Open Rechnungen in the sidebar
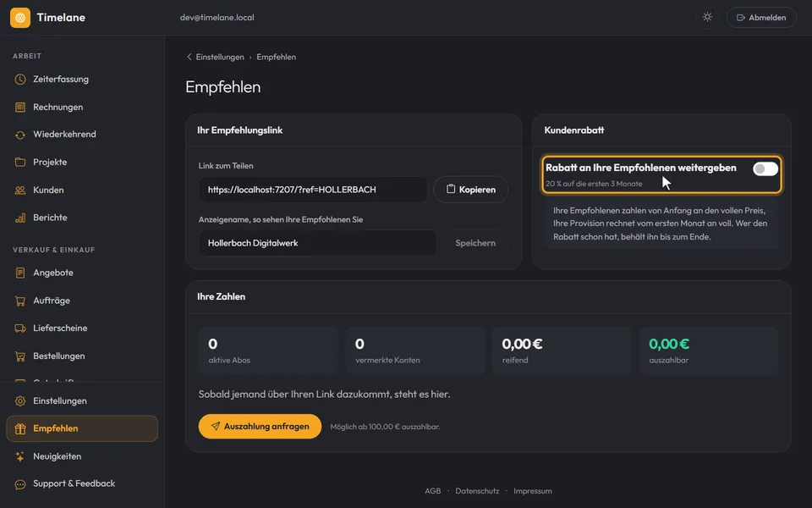 [x=82, y=108]
